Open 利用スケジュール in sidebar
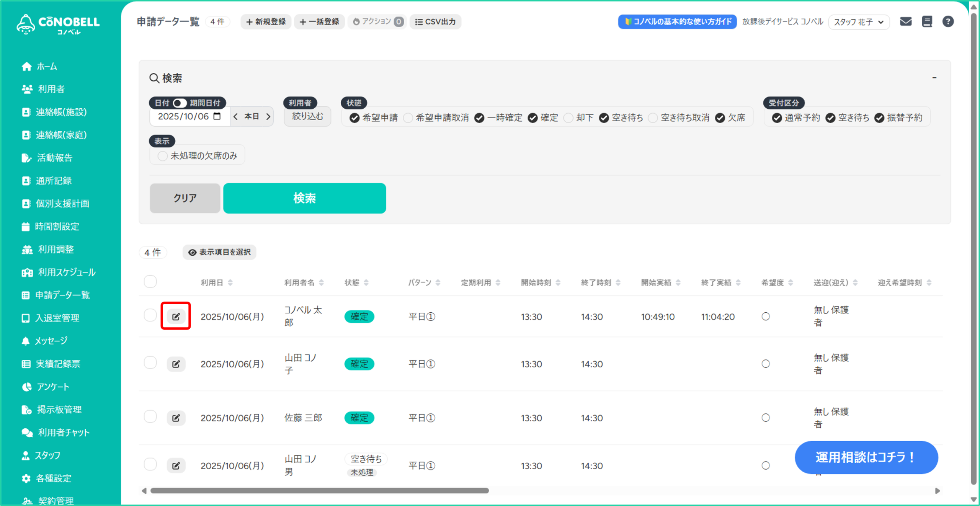The image size is (980, 506). pos(66,272)
